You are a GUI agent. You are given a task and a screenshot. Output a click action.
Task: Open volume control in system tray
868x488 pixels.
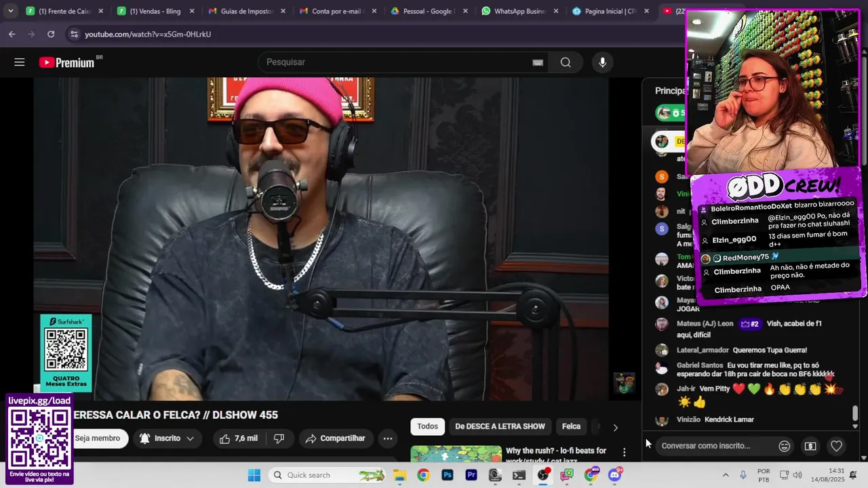(x=797, y=475)
